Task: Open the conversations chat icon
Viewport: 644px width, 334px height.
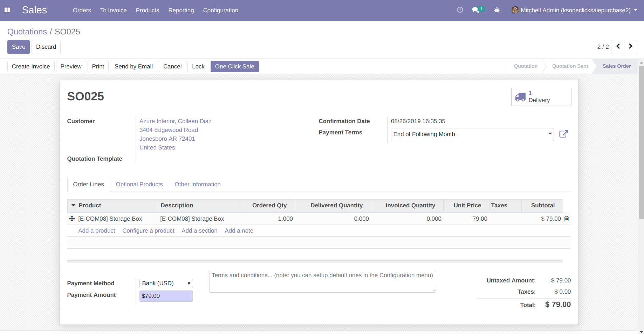Action: tap(476, 10)
